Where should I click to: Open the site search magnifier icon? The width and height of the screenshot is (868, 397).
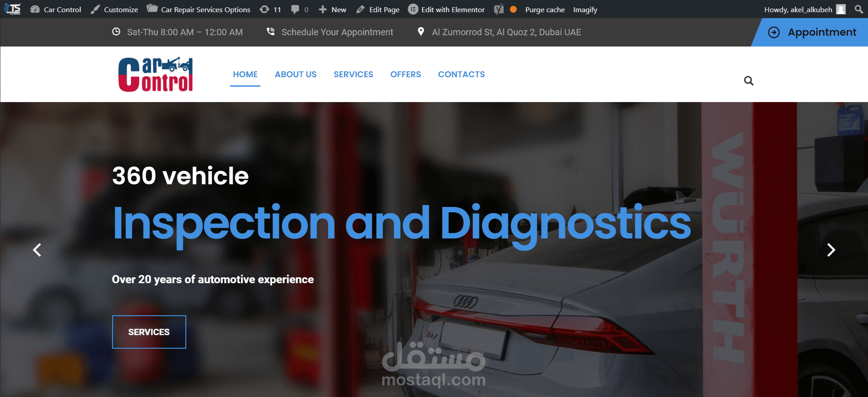(x=749, y=81)
